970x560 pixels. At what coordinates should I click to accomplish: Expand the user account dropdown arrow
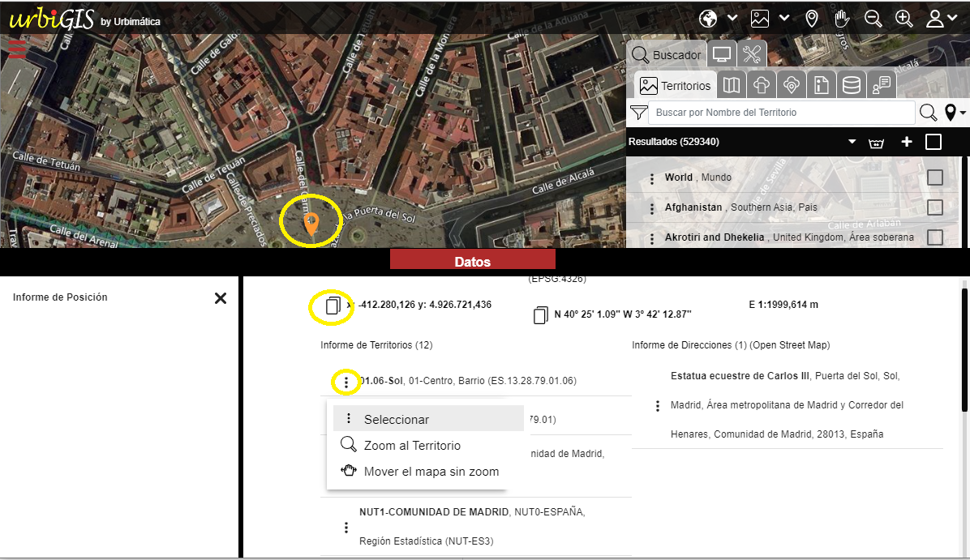(953, 19)
